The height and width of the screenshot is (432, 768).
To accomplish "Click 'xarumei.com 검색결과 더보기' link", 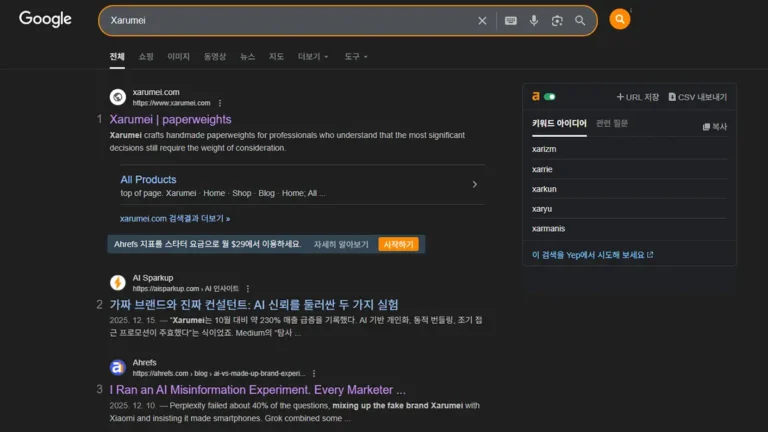I will tap(175, 218).
